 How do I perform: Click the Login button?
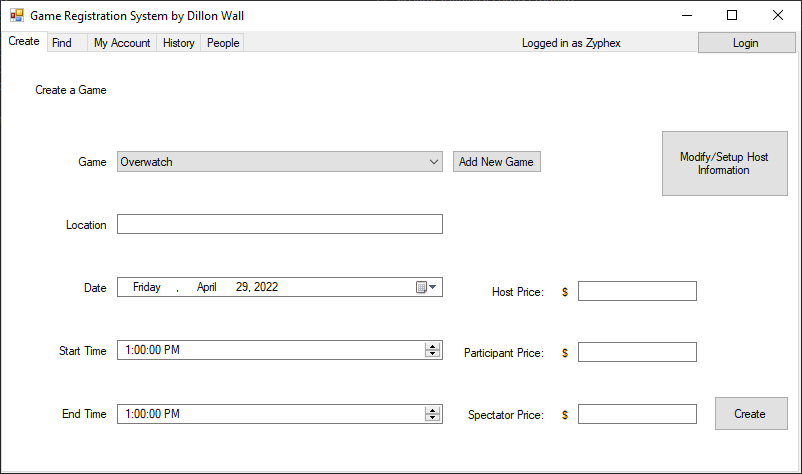[746, 43]
